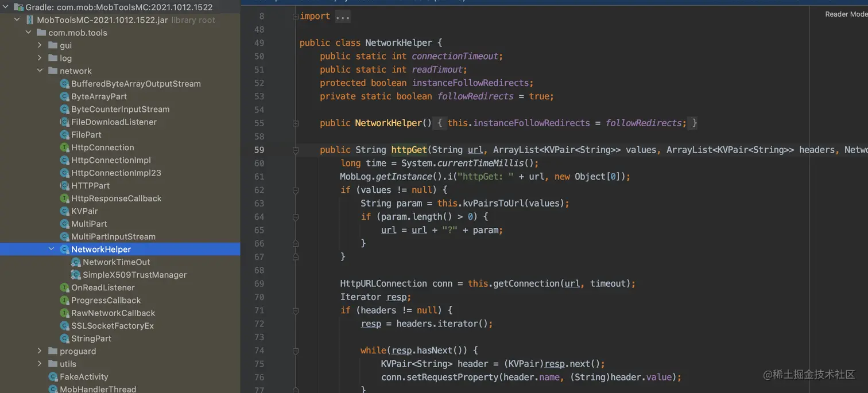Collapse the MobToolsMC-2021.1012.1522.jar node
Image resolution: width=868 pixels, height=393 pixels.
(x=17, y=20)
